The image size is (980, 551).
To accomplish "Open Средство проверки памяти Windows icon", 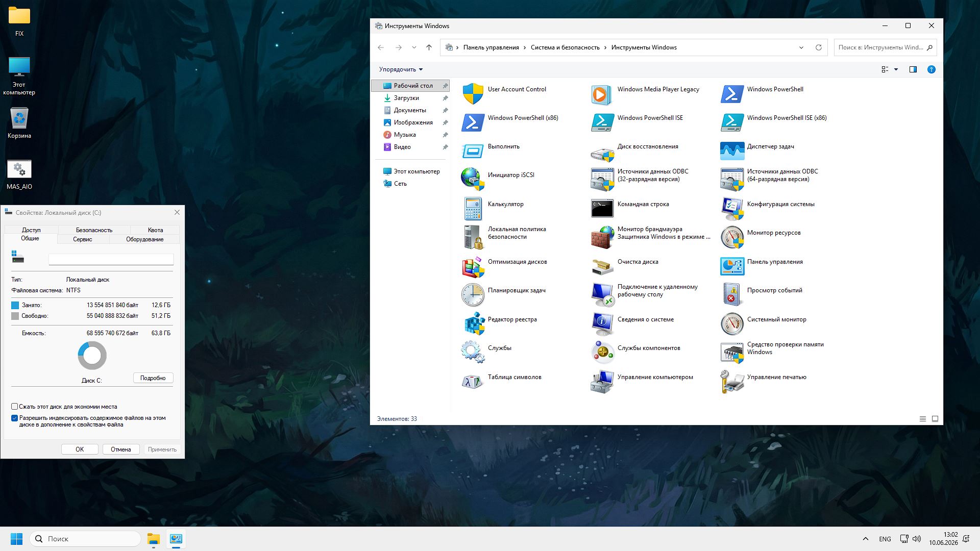I will (732, 353).
